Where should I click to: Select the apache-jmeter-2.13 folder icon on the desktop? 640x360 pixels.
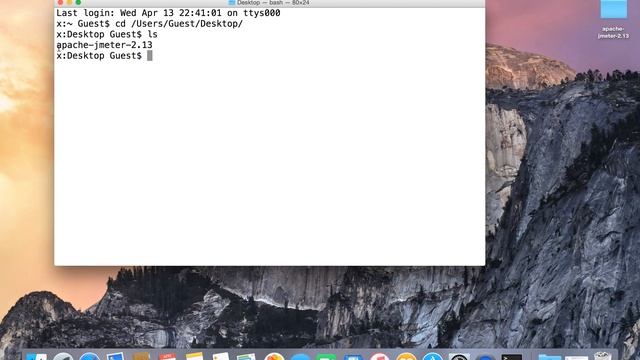[x=613, y=9]
